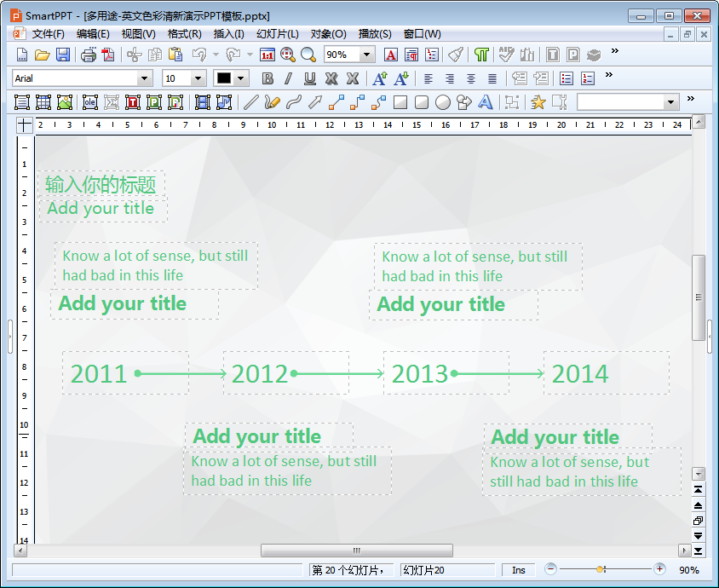Image resolution: width=719 pixels, height=588 pixels.
Task: Justify text with the justify icon
Action: pos(492,78)
